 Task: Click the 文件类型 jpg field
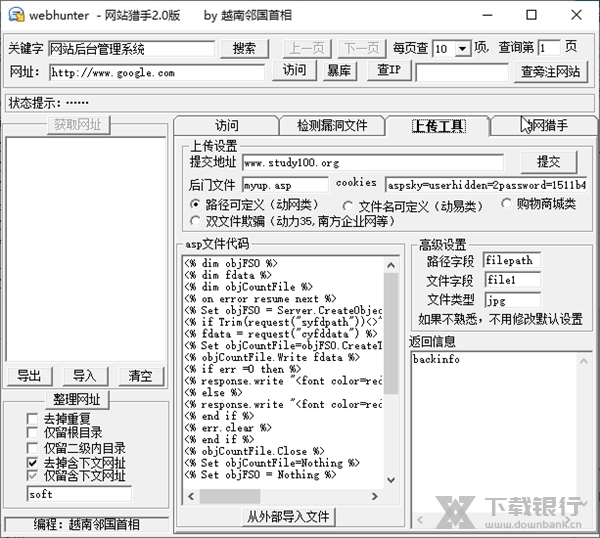pos(512,300)
